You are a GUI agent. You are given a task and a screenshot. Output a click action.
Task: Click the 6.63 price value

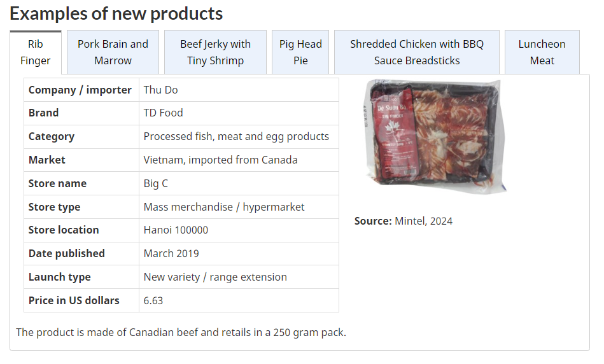(x=153, y=300)
